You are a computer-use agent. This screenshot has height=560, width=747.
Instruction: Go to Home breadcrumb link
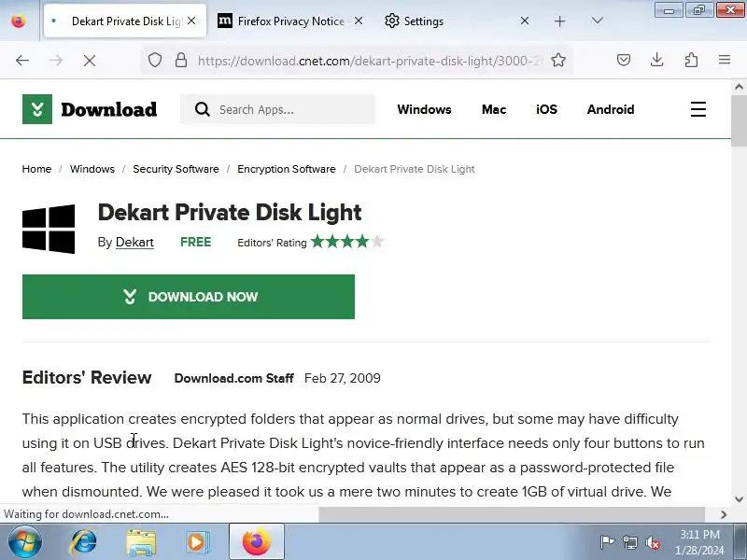pos(36,169)
